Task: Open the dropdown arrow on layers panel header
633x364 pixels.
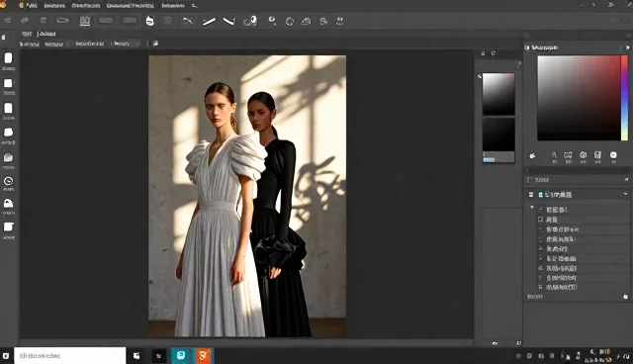Action: (x=625, y=194)
